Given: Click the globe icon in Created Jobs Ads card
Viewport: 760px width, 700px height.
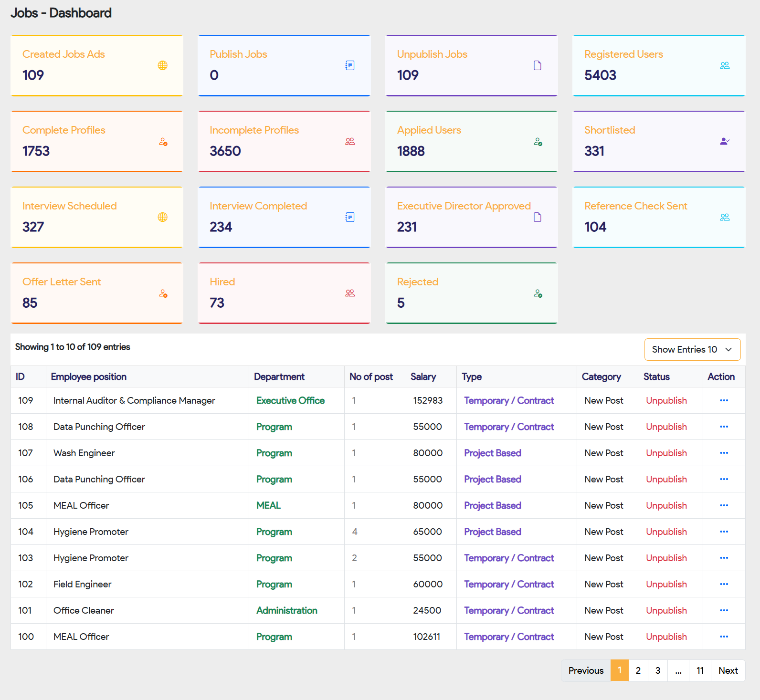Looking at the screenshot, I should click(162, 65).
